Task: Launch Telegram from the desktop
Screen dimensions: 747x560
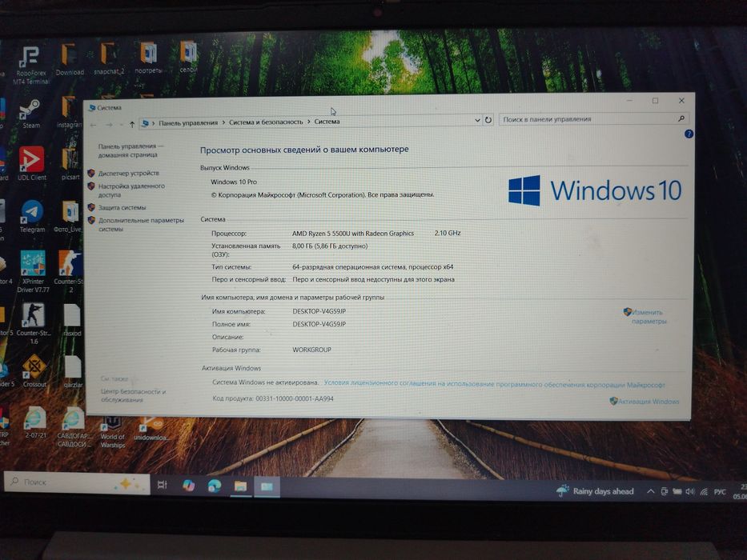Action: coord(32,216)
